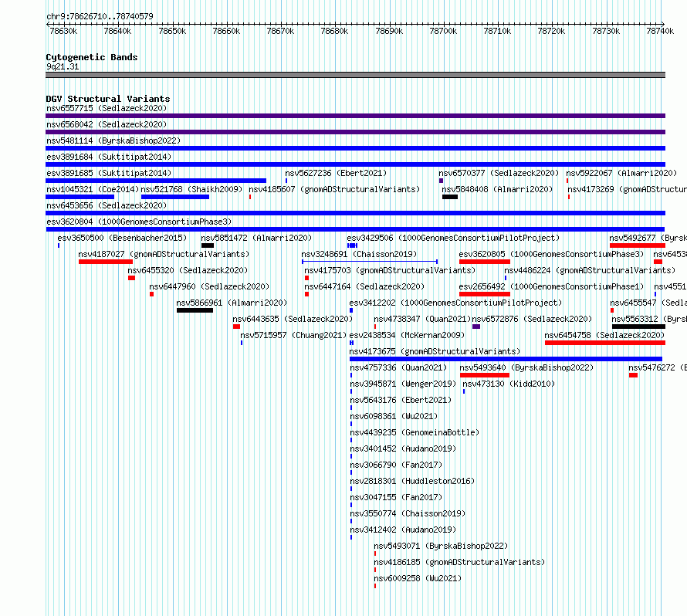Select nsv6443635 (Sedlazeck2020) label
The width and height of the screenshot is (687, 616).
pos(293,319)
